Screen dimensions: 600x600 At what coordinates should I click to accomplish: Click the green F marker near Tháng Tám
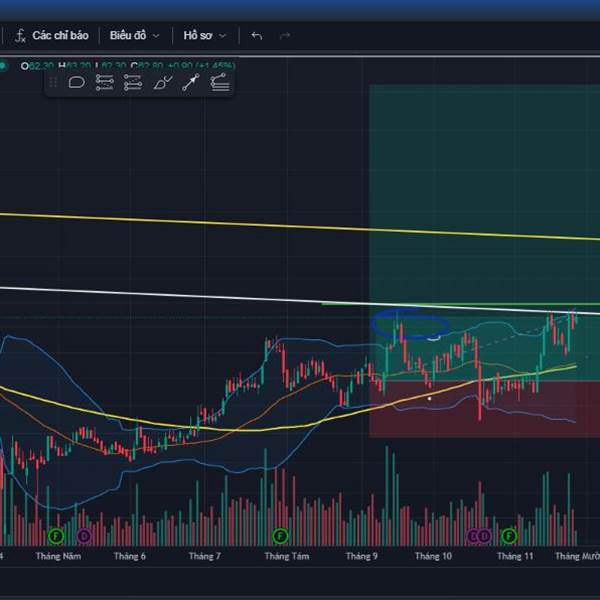pos(280,536)
